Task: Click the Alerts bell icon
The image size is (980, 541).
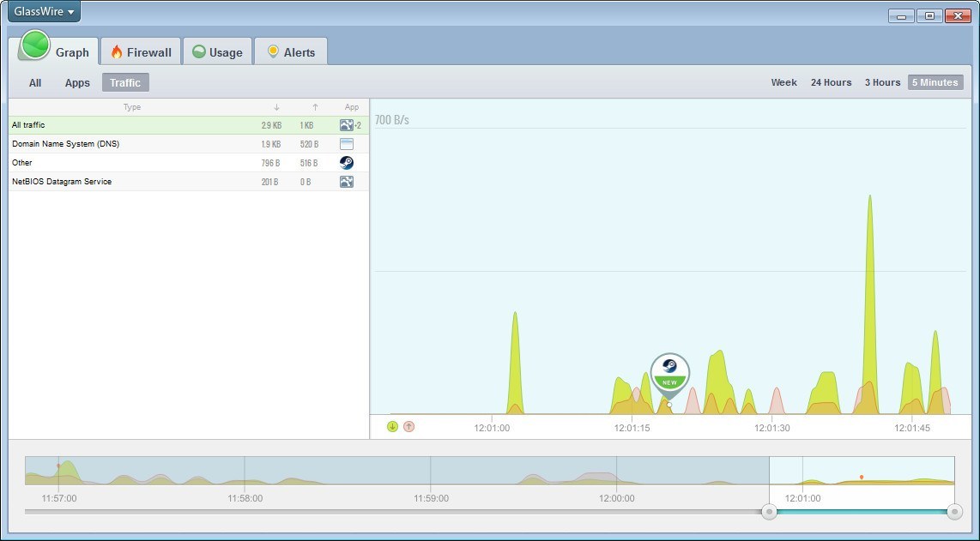Action: 273,51
